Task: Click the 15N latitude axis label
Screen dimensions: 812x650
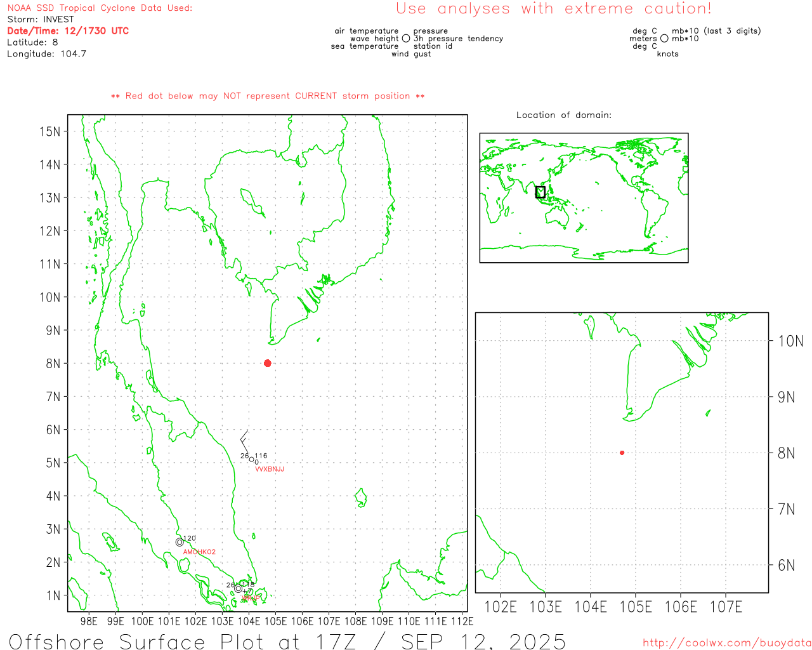Action: 49,131
